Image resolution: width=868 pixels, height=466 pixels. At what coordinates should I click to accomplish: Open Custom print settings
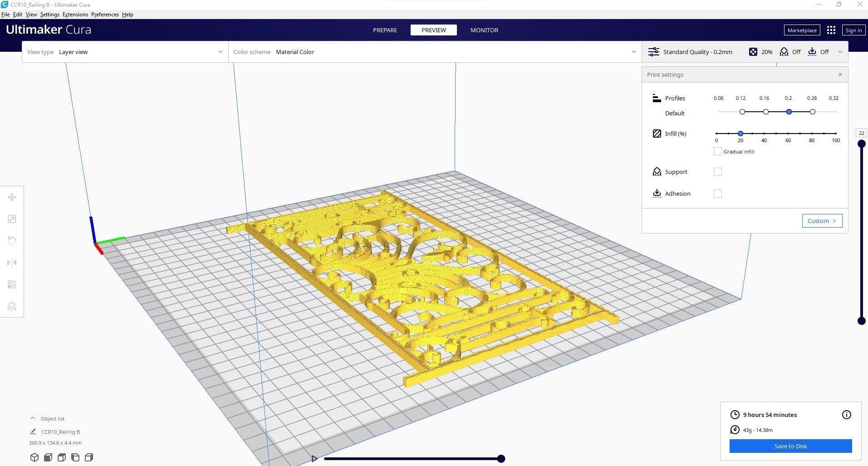coord(822,221)
